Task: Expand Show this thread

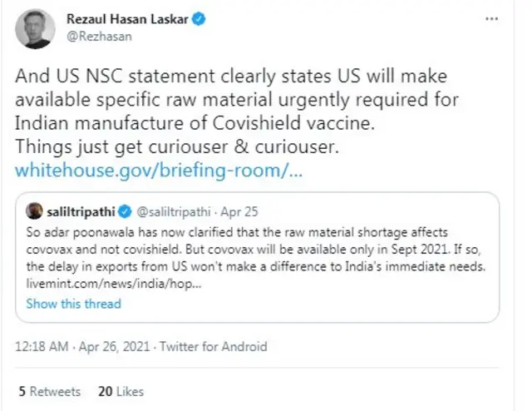Action: point(73,304)
